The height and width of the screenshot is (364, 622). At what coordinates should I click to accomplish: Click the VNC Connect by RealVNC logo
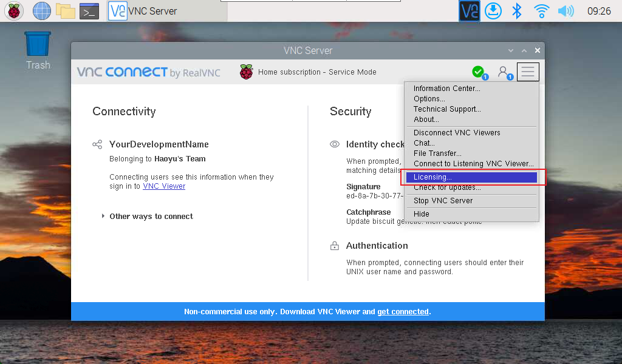[148, 72]
